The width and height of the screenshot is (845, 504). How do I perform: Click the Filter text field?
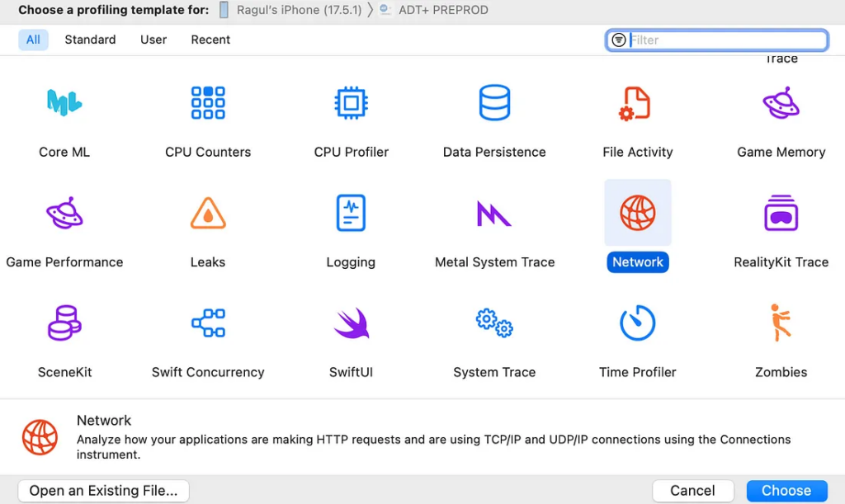tap(717, 40)
